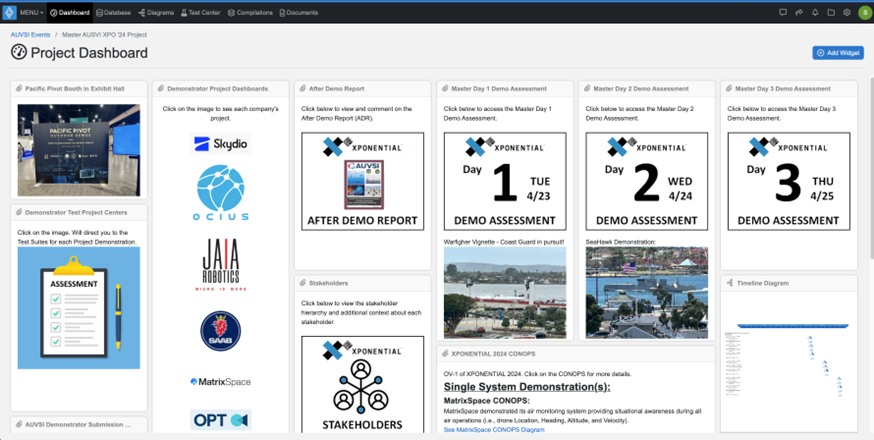Viewport: 874px width, 440px height.
Task: Open the Stakeholders hierarchy image
Action: coord(362,384)
